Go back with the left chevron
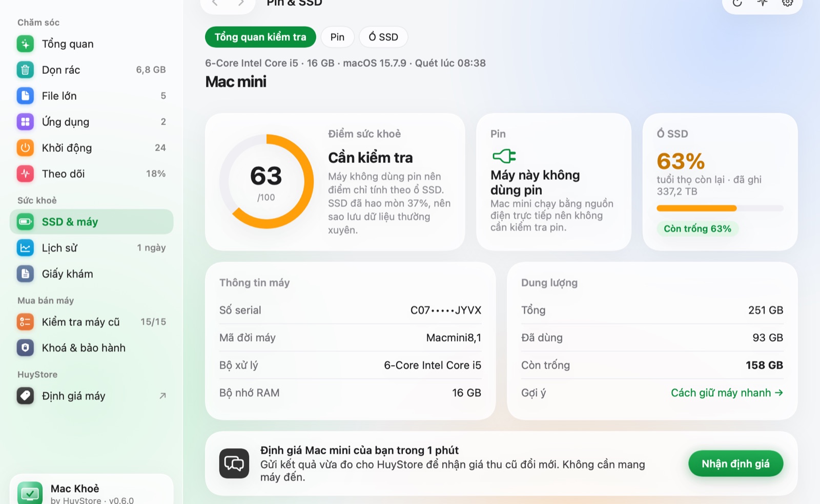 point(215,3)
